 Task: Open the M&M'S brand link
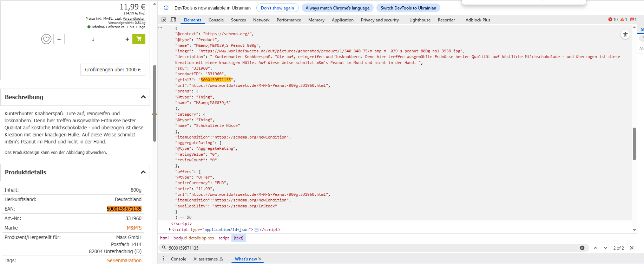(x=134, y=228)
